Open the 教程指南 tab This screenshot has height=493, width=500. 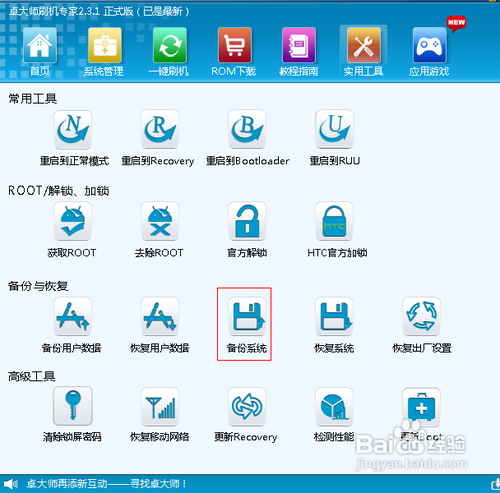coord(299,52)
